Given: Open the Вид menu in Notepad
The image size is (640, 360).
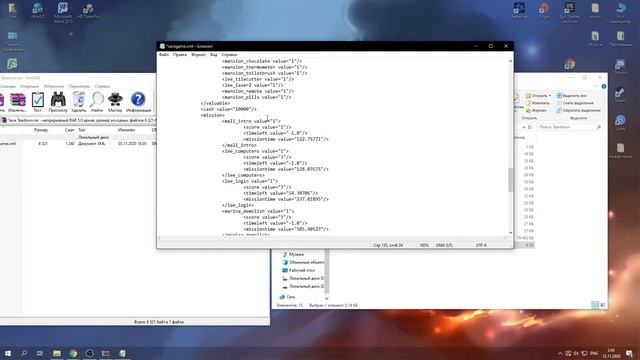Looking at the screenshot, I should pos(213,54).
